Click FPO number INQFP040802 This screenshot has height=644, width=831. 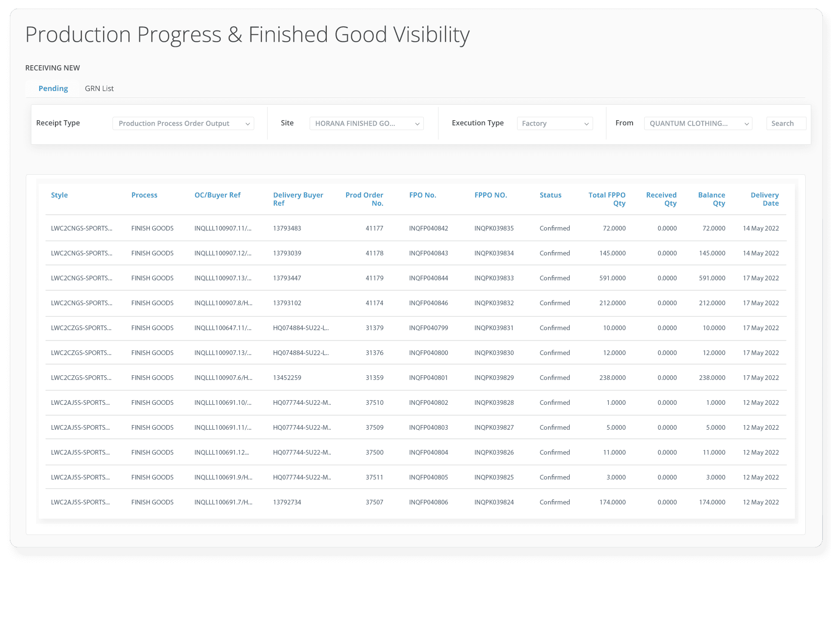(x=429, y=403)
